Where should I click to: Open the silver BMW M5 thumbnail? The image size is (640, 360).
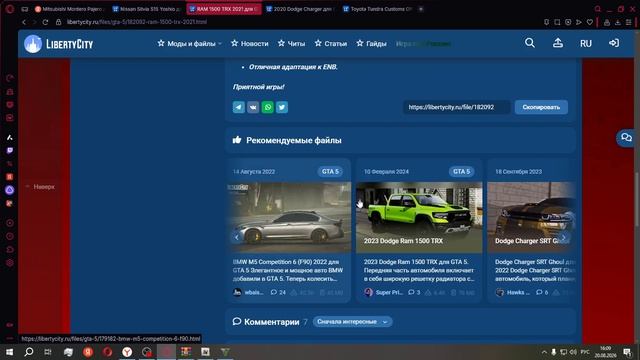click(288, 217)
